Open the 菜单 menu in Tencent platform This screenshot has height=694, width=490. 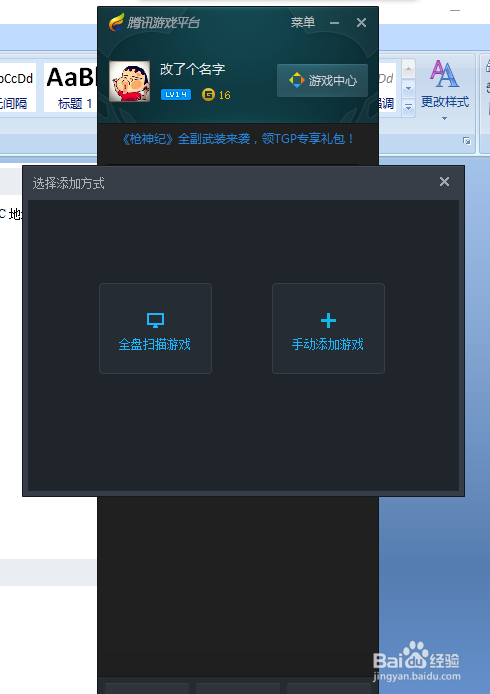[303, 23]
